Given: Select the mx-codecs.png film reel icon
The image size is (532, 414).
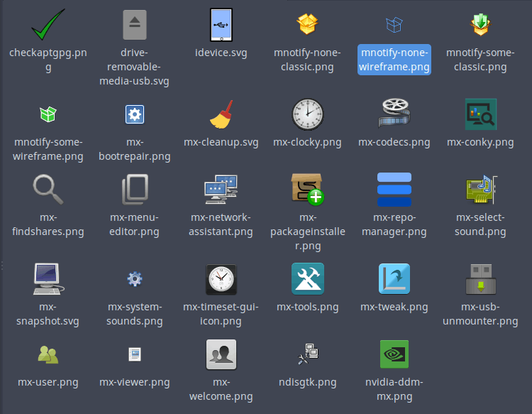Looking at the screenshot, I should click(x=394, y=113).
